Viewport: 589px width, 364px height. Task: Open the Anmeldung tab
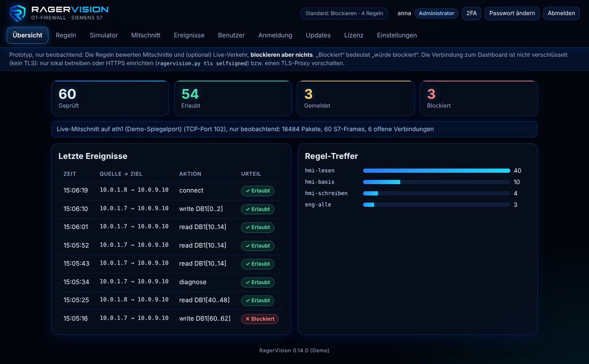(275, 35)
